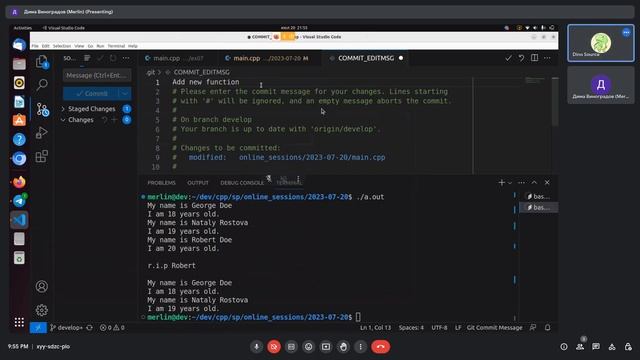This screenshot has height=360, width=640.
Task: Open Source Control header more actions
Action: (x=126, y=58)
